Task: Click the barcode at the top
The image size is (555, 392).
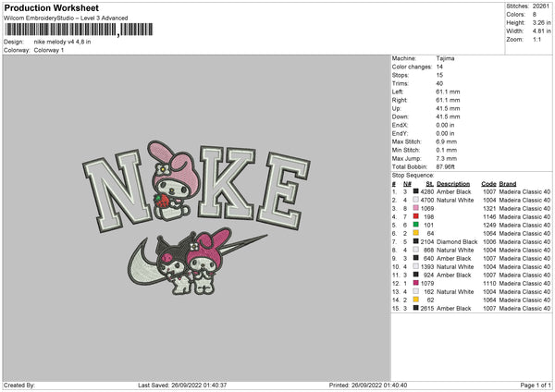Action: click(79, 30)
